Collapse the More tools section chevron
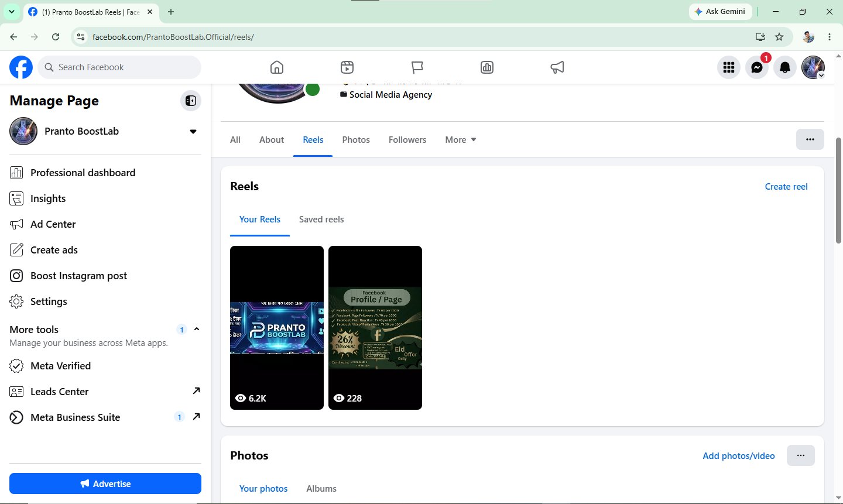Image resolution: width=843 pixels, height=504 pixels. click(x=197, y=329)
